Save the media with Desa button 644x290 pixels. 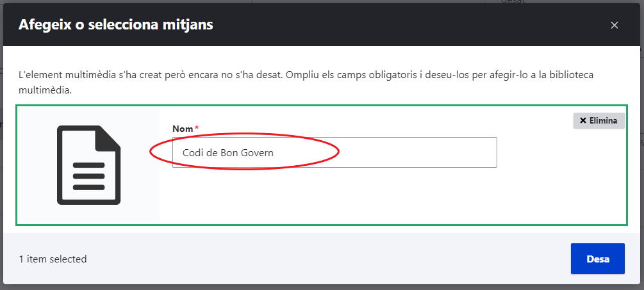(x=598, y=259)
